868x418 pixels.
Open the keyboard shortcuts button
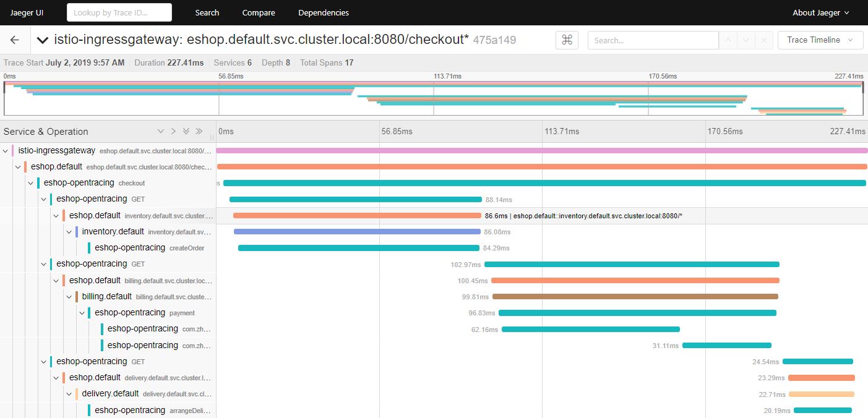point(567,40)
